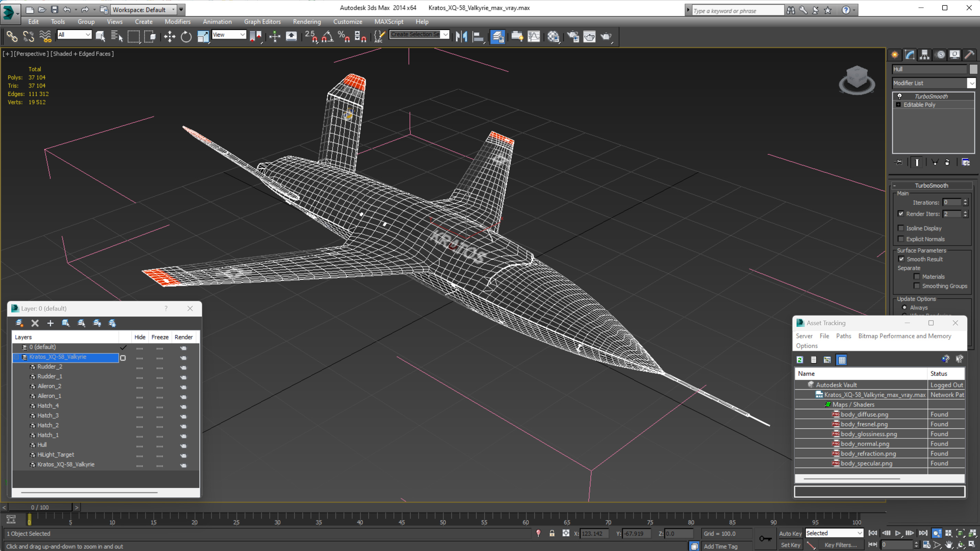Open the Motion command panel tab

[940, 55]
